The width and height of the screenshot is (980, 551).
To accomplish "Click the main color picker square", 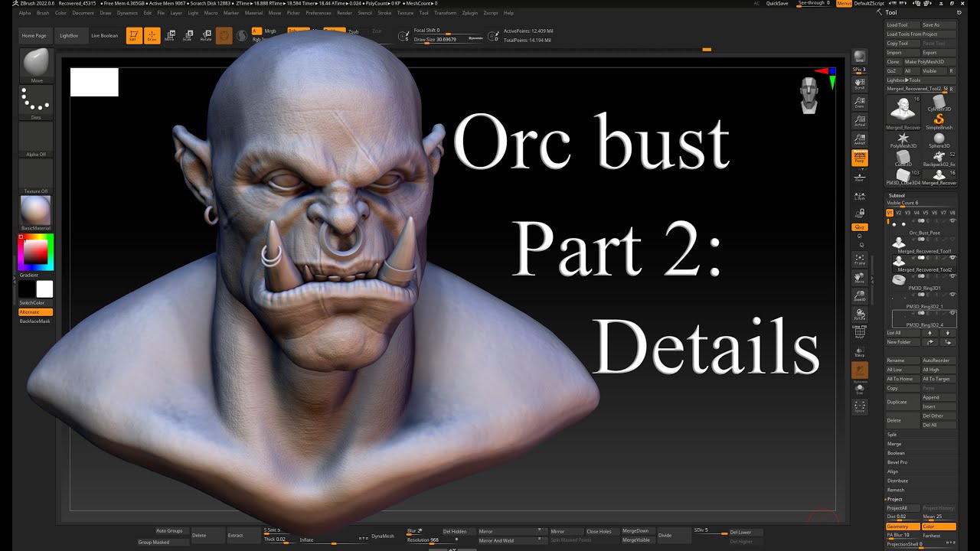I will (x=36, y=252).
